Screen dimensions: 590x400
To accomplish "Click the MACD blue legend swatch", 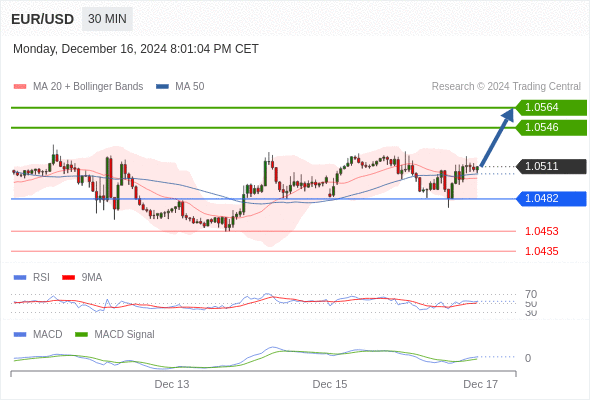I will [20, 334].
